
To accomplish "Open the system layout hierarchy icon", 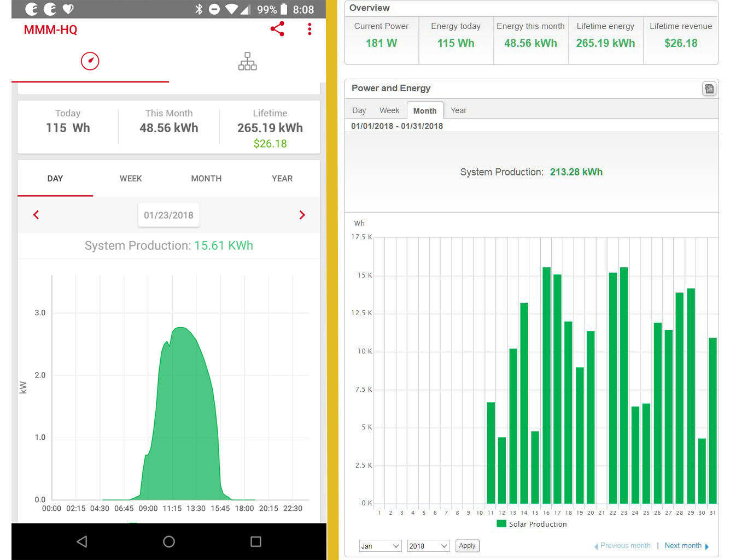I will 247,61.
